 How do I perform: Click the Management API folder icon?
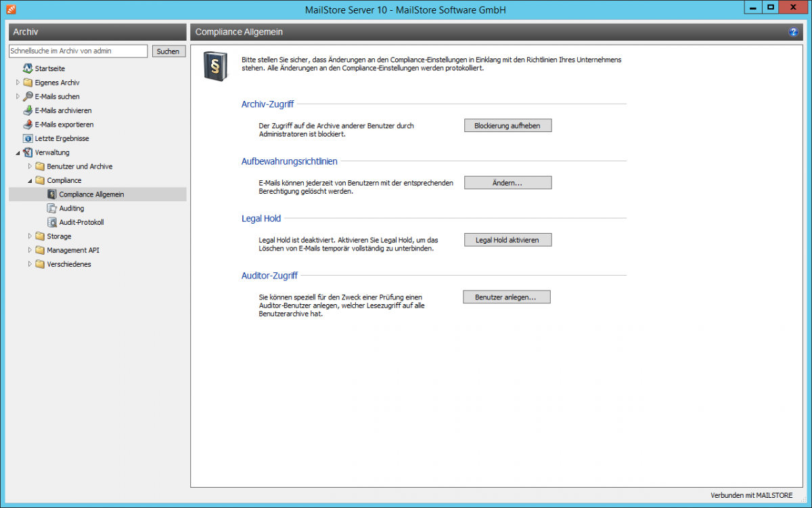tap(40, 250)
